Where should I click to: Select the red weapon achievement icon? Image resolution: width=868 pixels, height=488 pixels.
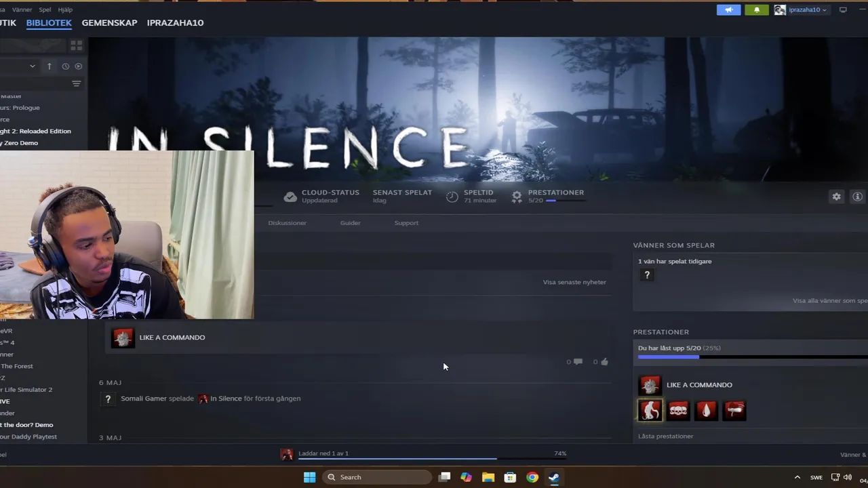734,410
